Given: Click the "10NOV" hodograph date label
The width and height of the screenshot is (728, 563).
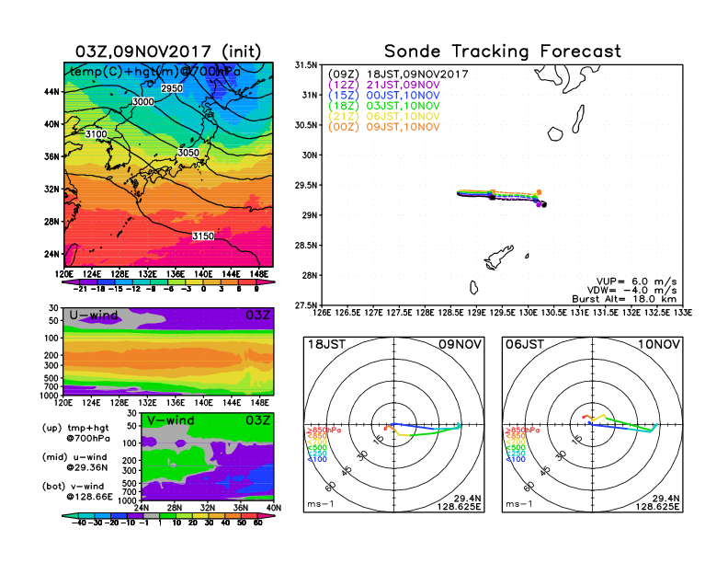Looking at the screenshot, I should coord(659,345).
